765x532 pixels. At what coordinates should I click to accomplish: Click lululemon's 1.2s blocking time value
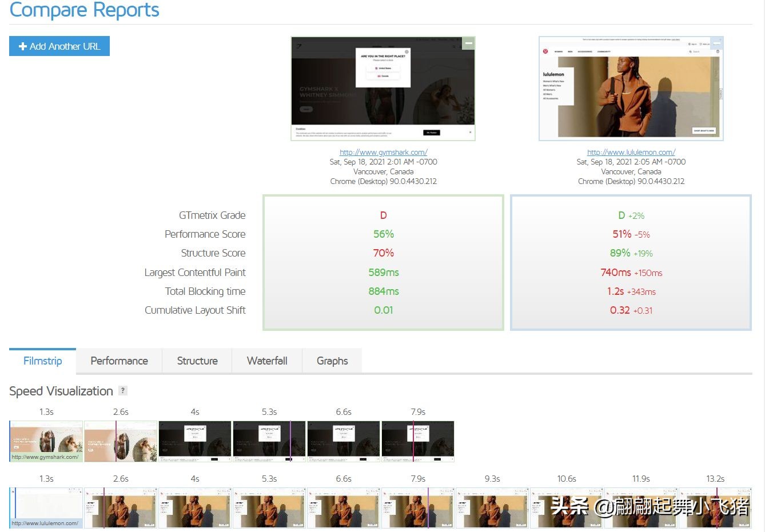click(616, 291)
